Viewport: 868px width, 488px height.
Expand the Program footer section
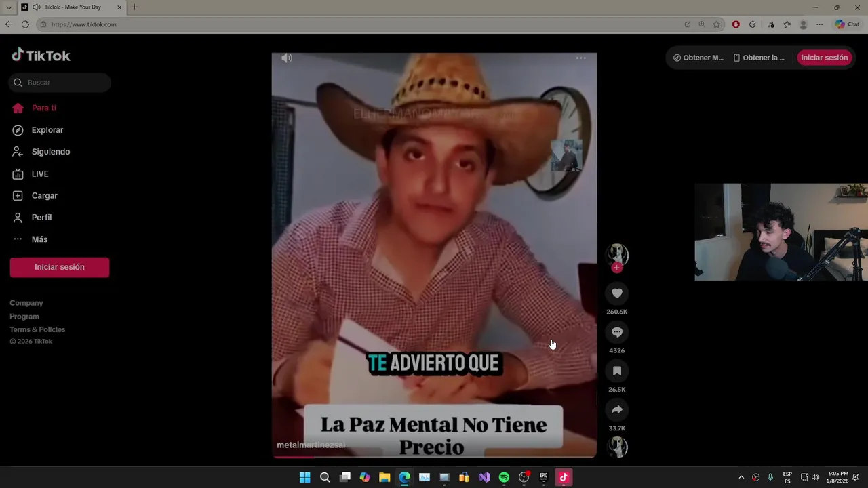tap(24, 317)
